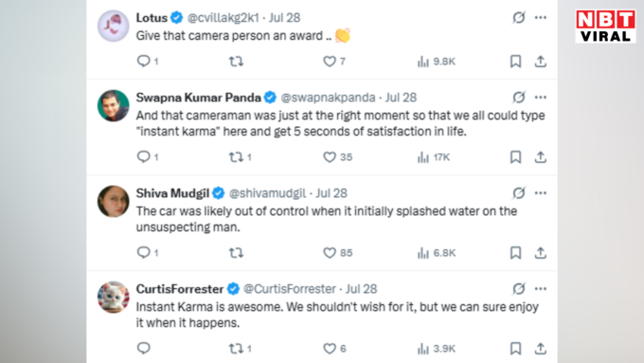Open Shiva Mudgil's three-dot menu
This screenshot has width=644, height=363.
541,193
